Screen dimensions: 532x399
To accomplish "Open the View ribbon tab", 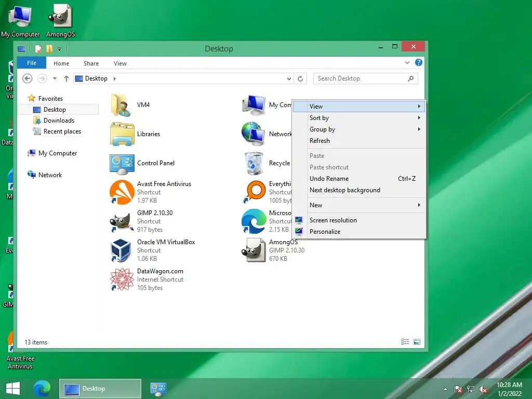I will pyautogui.click(x=120, y=63).
